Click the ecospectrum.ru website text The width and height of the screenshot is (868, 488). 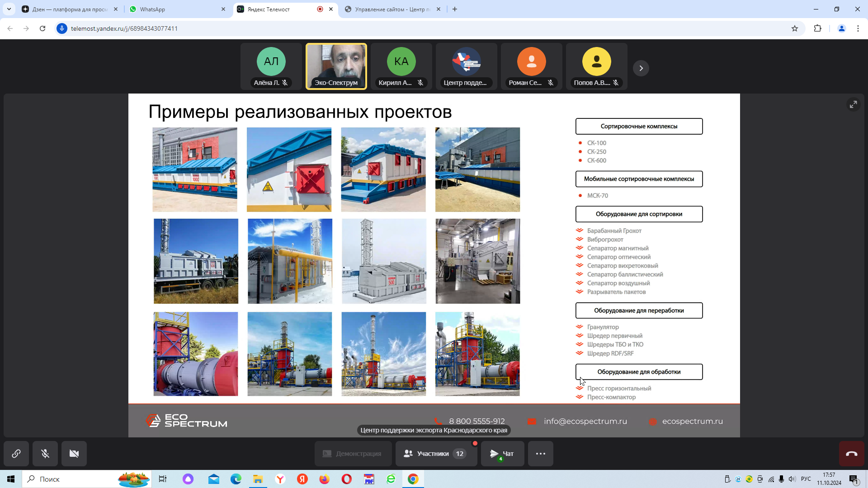point(693,421)
